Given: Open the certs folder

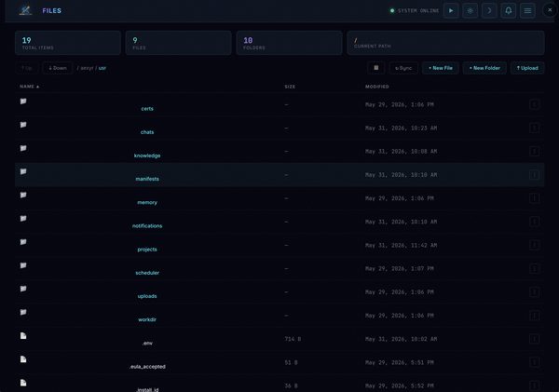Looking at the screenshot, I should click(x=147, y=109).
